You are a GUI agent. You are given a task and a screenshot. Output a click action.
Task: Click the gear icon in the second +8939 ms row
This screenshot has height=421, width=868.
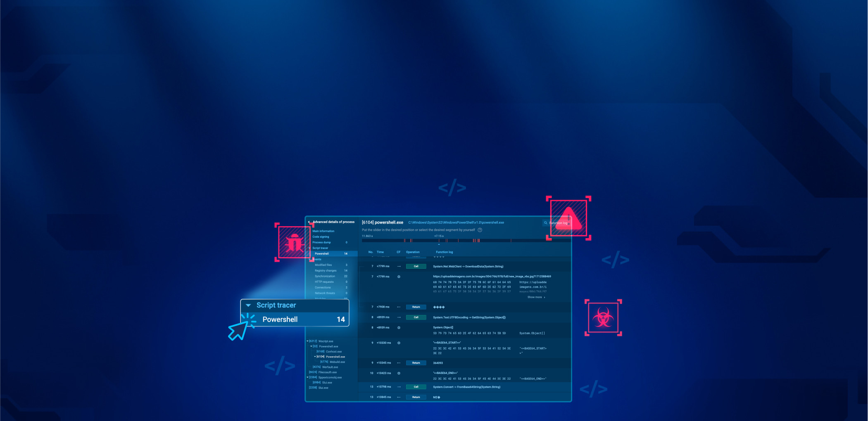click(399, 328)
